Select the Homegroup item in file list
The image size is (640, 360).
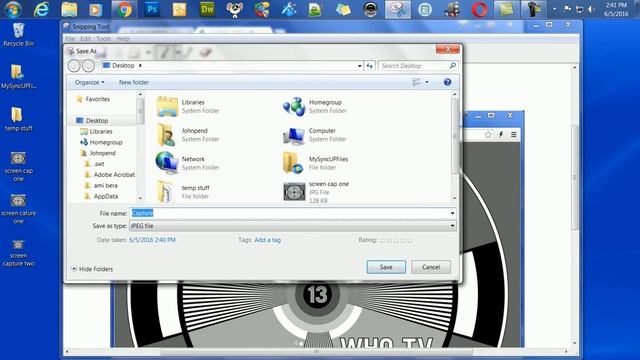tap(315, 106)
